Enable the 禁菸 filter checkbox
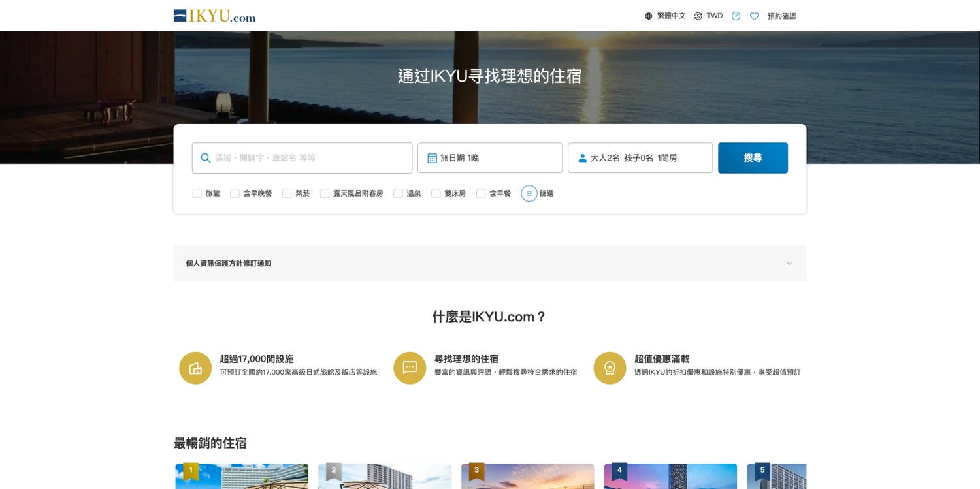 pos(287,193)
